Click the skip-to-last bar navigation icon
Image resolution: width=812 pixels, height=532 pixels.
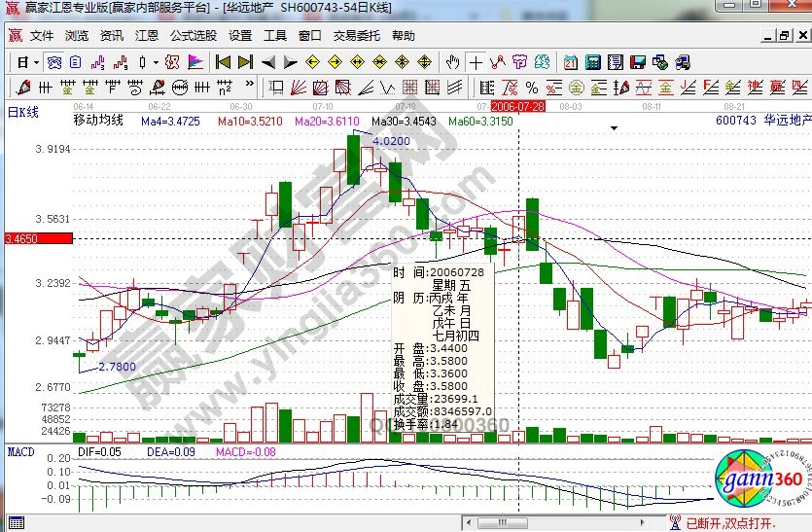click(x=245, y=62)
